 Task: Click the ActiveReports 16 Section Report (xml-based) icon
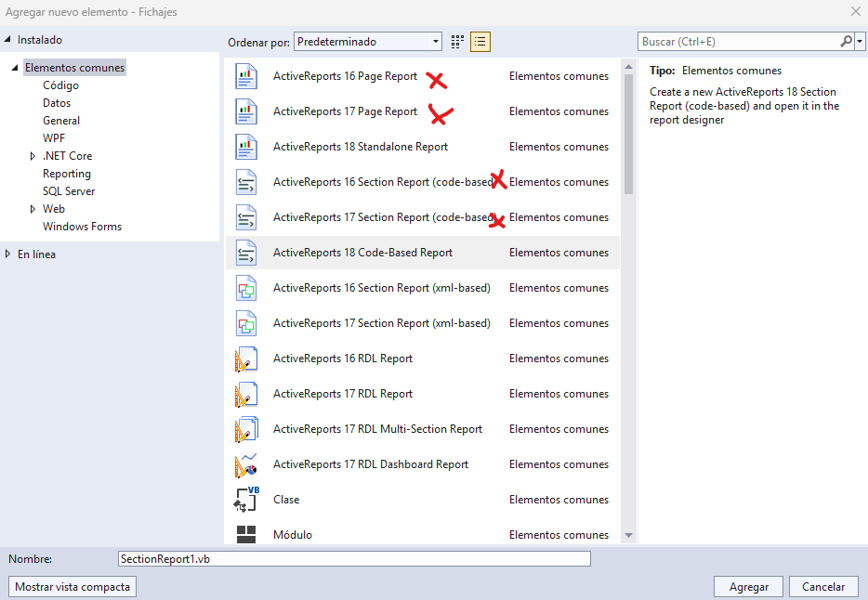[x=245, y=288]
